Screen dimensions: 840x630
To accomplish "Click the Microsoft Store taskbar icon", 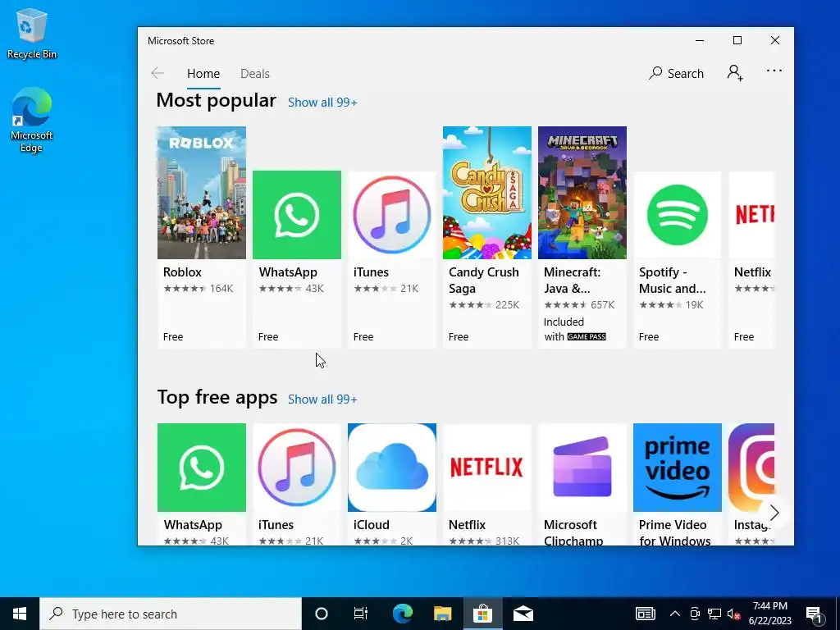I will click(x=482, y=614).
